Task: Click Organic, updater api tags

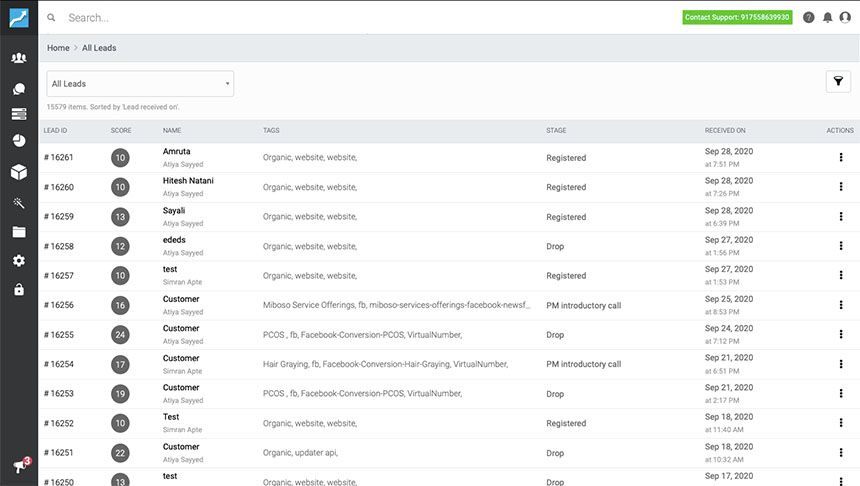Action: point(301,453)
